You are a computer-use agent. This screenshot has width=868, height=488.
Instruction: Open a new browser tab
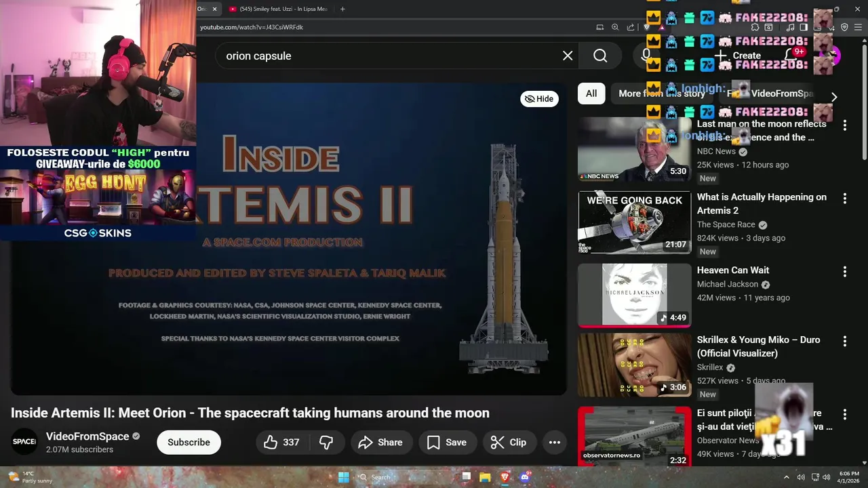[342, 9]
